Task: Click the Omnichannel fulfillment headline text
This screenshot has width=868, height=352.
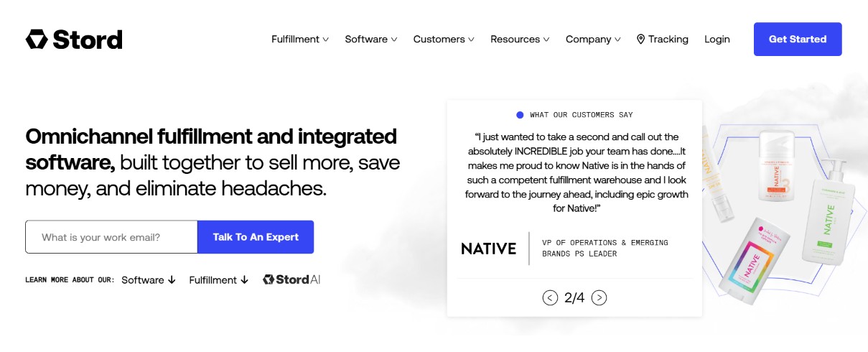Action: point(213,162)
